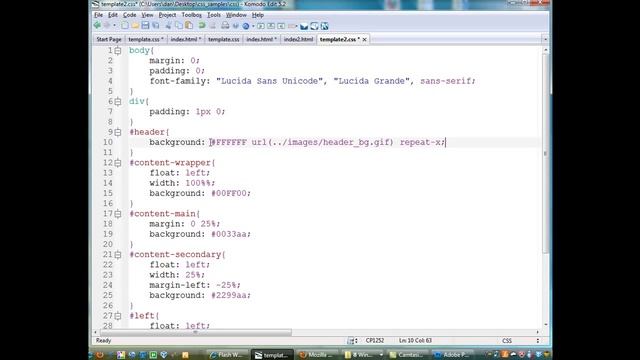Image resolution: width=640 pixels, height=360 pixels.
Task: Toggle the right pane visibility button
Action: pyautogui.click(x=281, y=26)
